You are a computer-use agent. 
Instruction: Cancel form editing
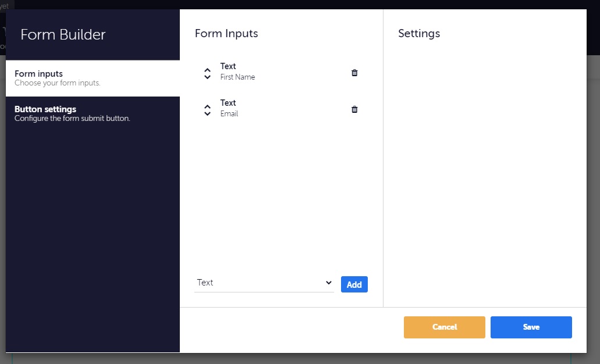(x=444, y=327)
